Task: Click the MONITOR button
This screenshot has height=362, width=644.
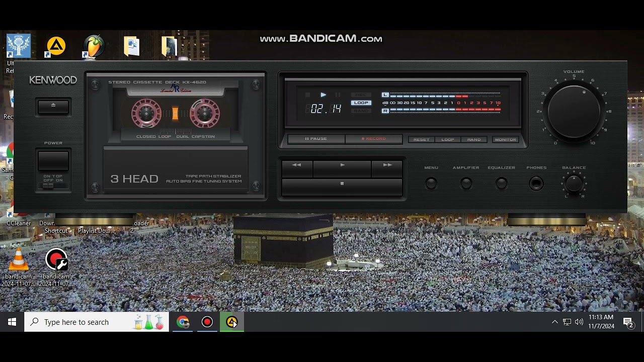Action: (x=505, y=140)
